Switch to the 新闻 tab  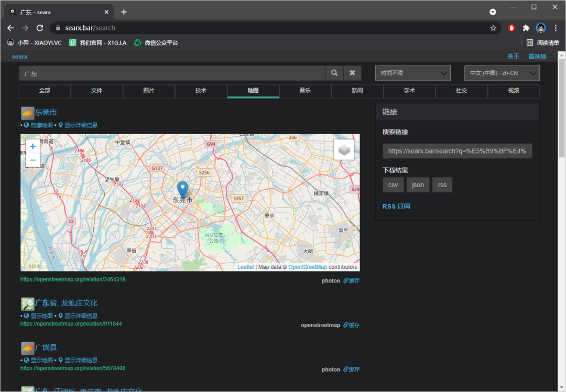357,91
